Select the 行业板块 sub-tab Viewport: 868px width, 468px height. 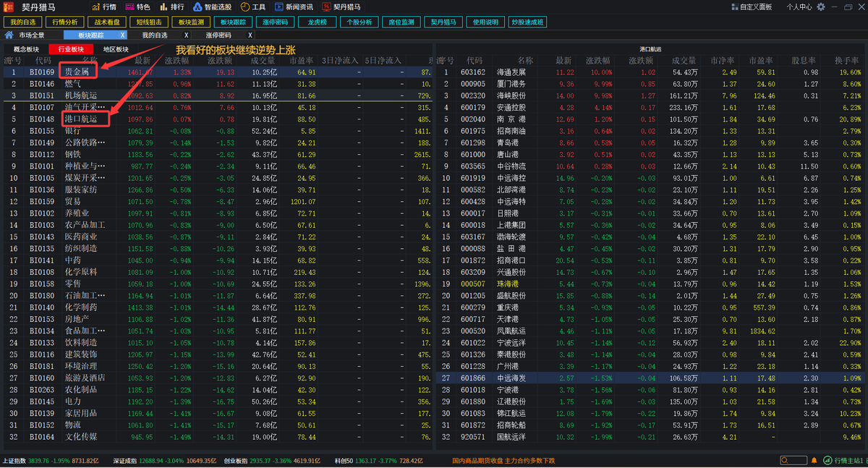[71, 49]
